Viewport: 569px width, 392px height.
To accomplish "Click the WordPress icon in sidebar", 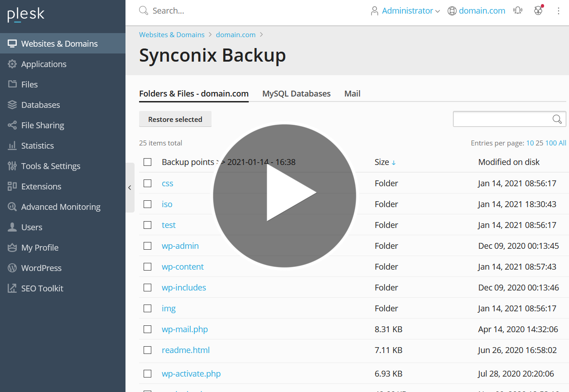I will pos(12,268).
